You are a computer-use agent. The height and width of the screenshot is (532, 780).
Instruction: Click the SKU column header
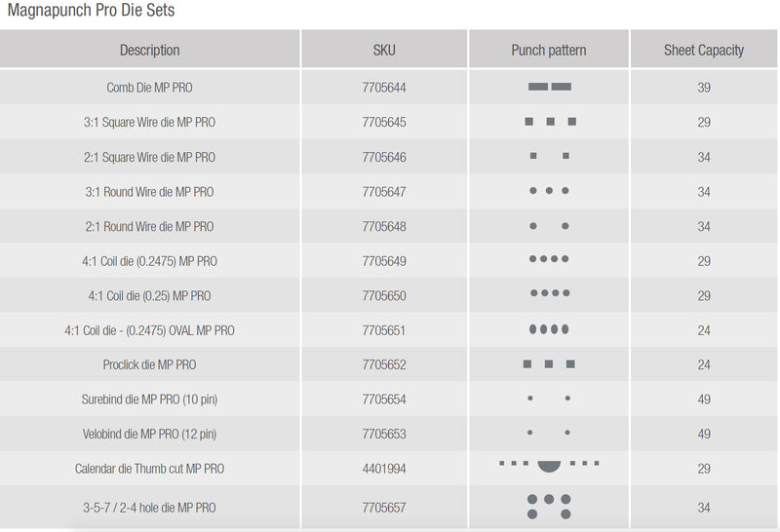click(x=384, y=50)
